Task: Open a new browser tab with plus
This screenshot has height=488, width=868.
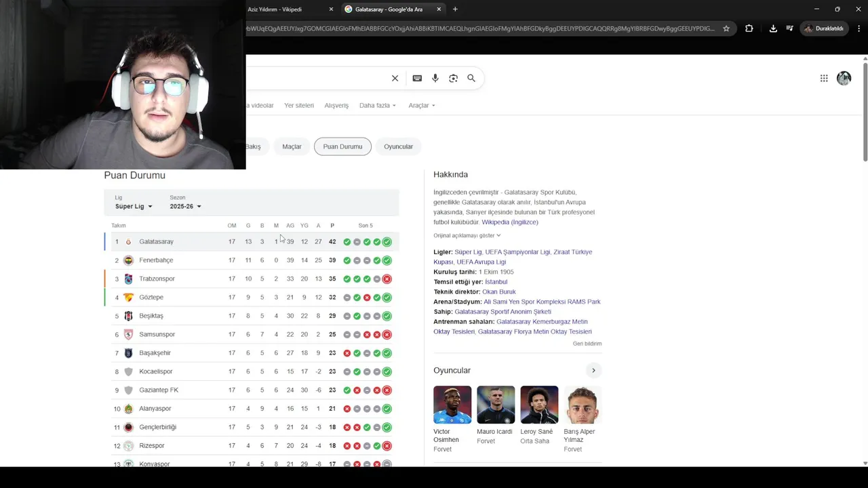Action: [x=455, y=9]
